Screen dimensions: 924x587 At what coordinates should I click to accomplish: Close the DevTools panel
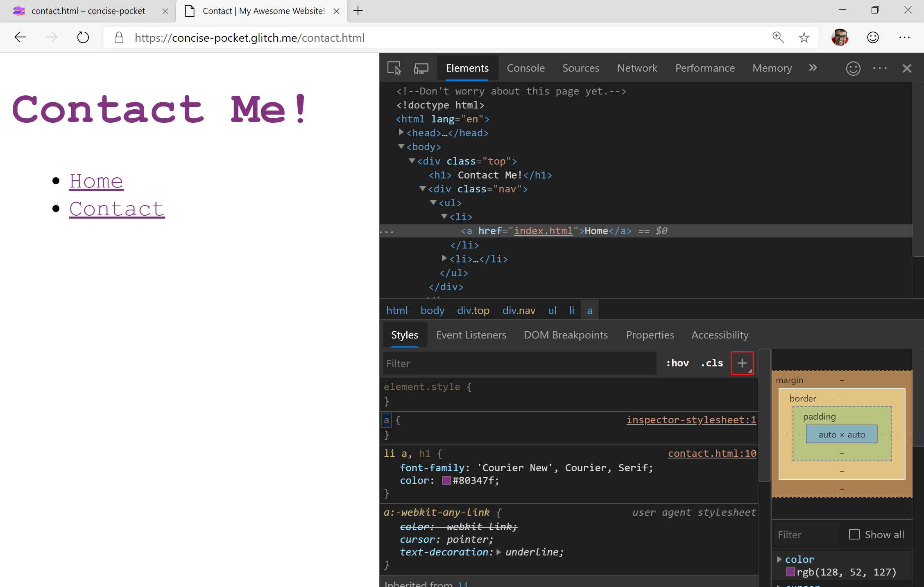point(907,68)
